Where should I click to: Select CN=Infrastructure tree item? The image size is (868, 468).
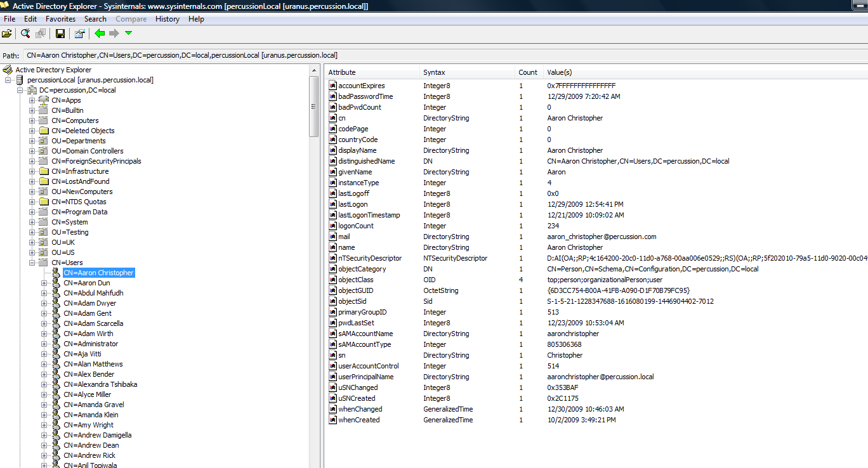(x=80, y=171)
